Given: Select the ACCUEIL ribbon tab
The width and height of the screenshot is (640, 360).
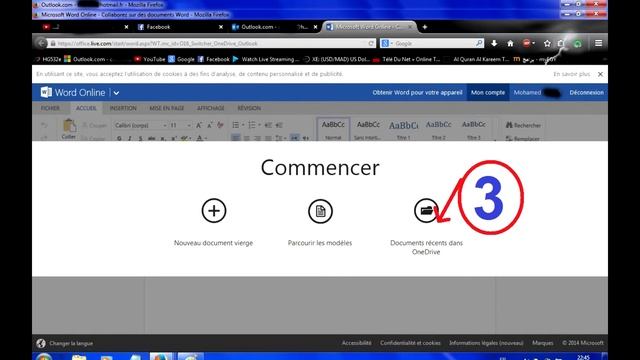Looking at the screenshot, I should click(x=86, y=108).
